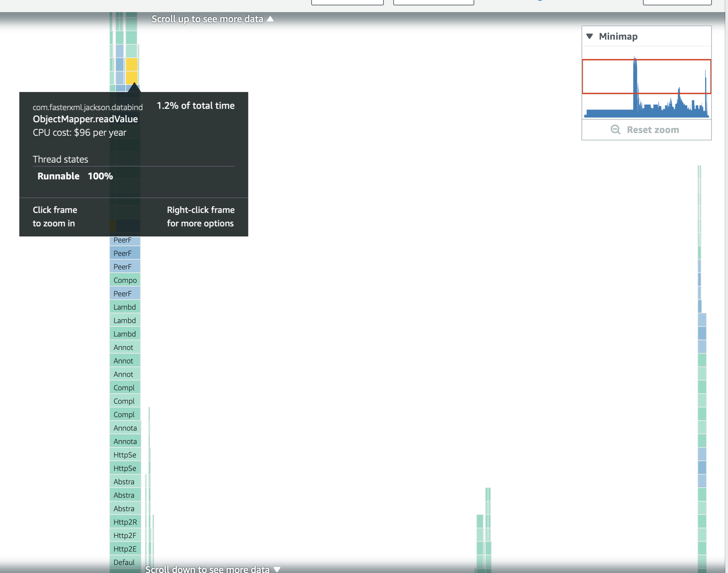Image resolution: width=728 pixels, height=573 pixels.
Task: Click the Defaul frame at the bottom of the stack
Action: coord(123,562)
